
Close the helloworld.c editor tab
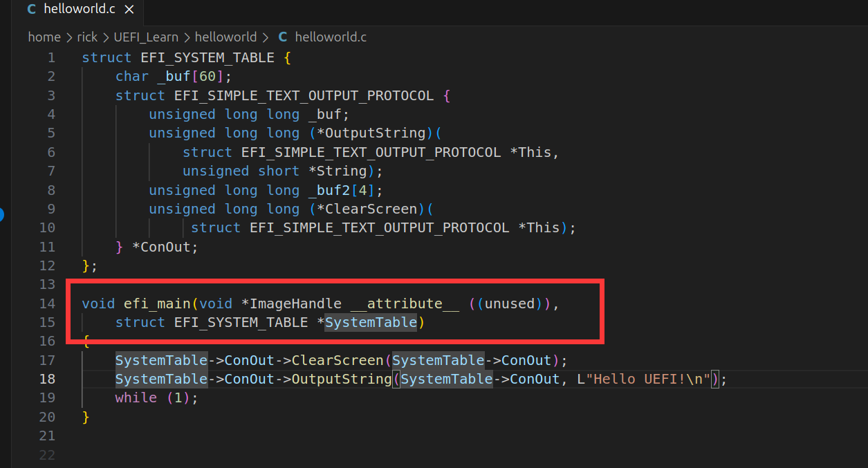(129, 10)
